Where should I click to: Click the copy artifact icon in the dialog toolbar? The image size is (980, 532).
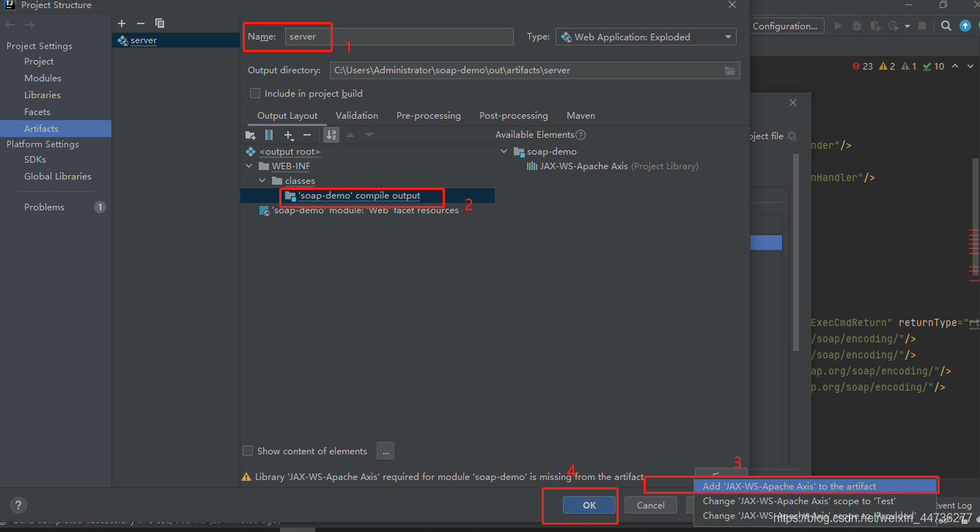click(x=160, y=23)
